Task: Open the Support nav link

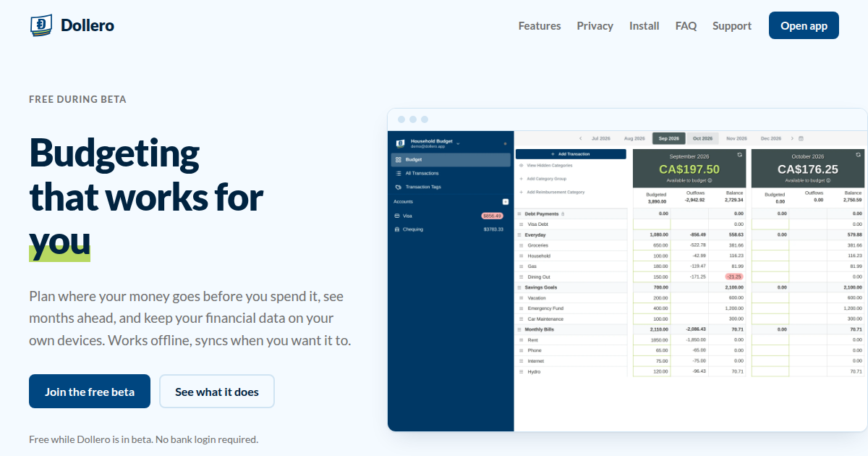Action: click(x=732, y=25)
